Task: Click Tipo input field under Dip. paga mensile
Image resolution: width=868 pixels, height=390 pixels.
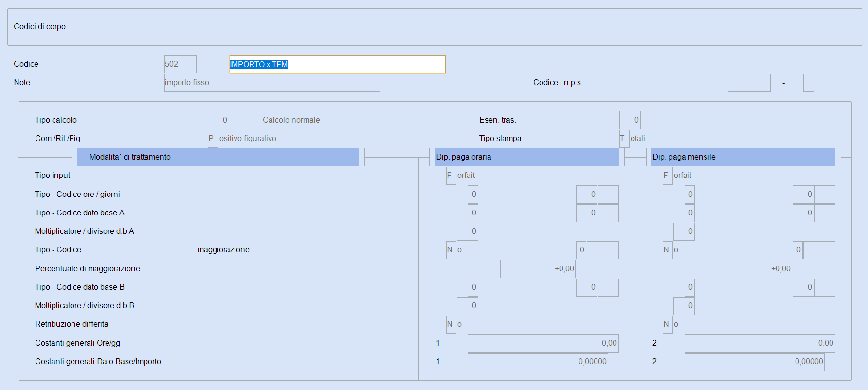Action: pos(668,176)
